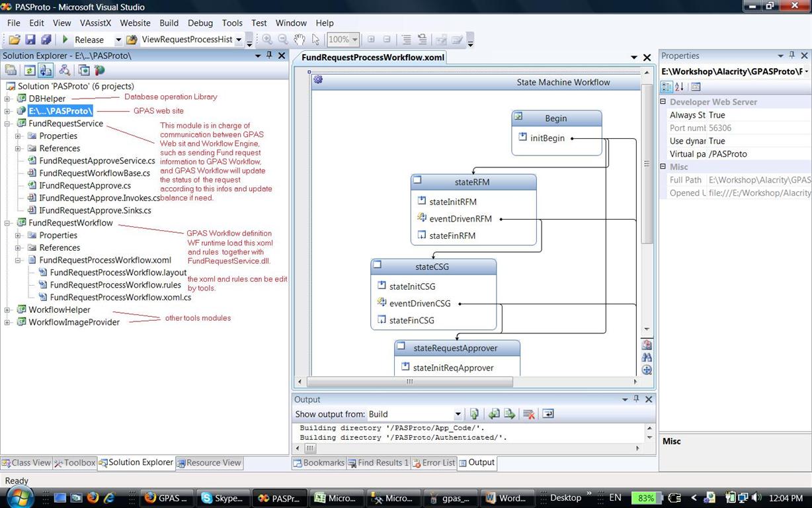Click the workflow designer vertical scrollbar
The height and width of the screenshot is (508, 812).
point(647,164)
